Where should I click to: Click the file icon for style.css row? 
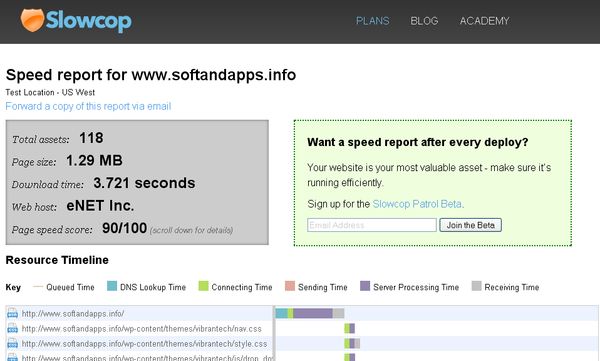click(12, 344)
